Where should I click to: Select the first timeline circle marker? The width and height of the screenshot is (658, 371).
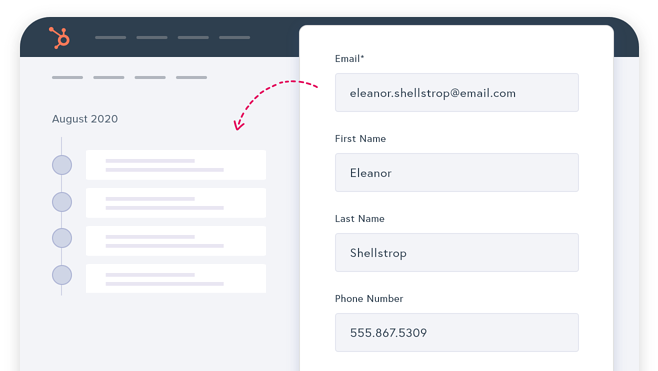pos(62,165)
